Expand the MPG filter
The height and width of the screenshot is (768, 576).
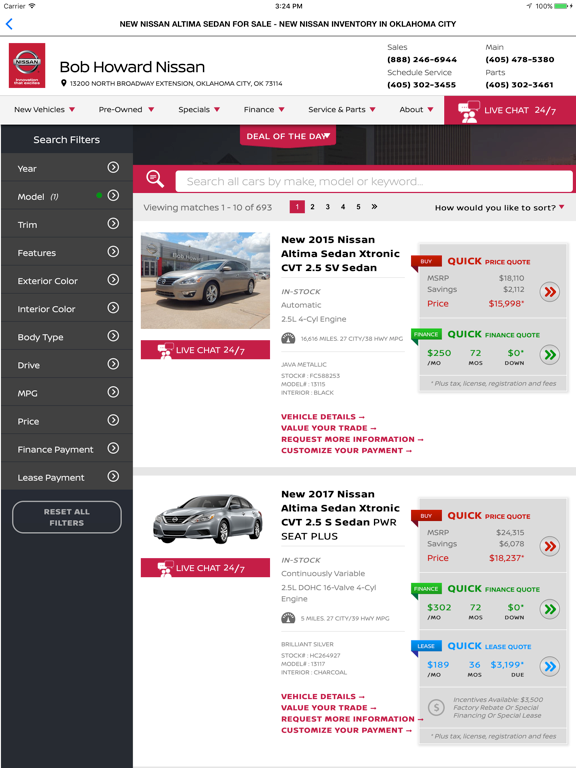pos(67,393)
